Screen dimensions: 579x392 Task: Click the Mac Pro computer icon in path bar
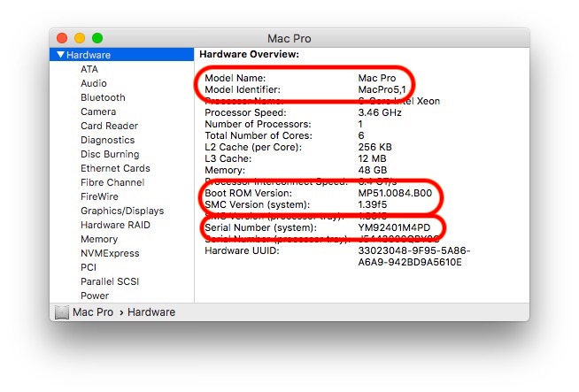pos(62,312)
